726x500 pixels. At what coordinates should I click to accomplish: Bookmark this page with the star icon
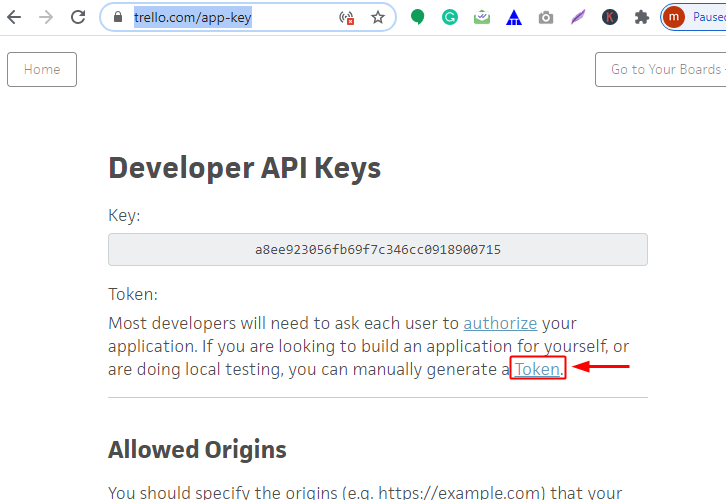pyautogui.click(x=378, y=18)
